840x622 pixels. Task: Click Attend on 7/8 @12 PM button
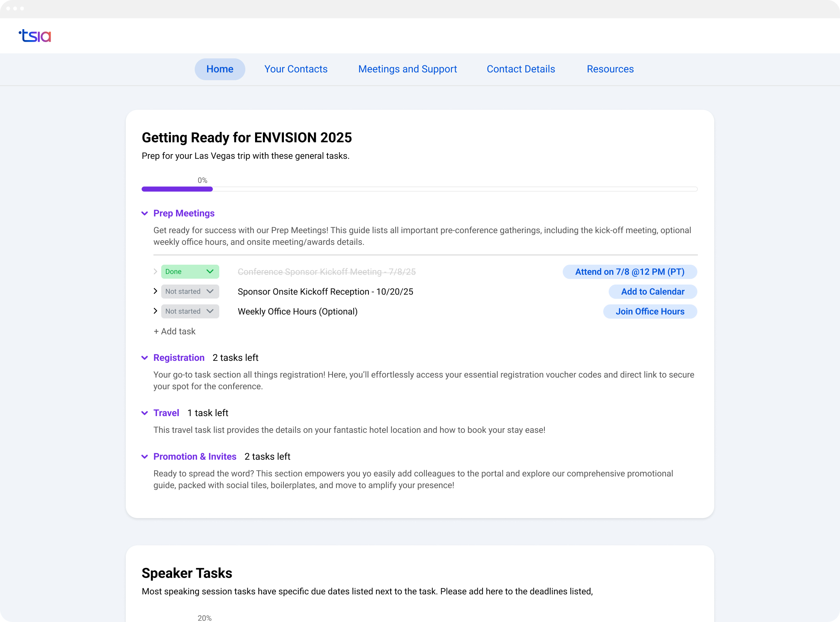pos(630,272)
